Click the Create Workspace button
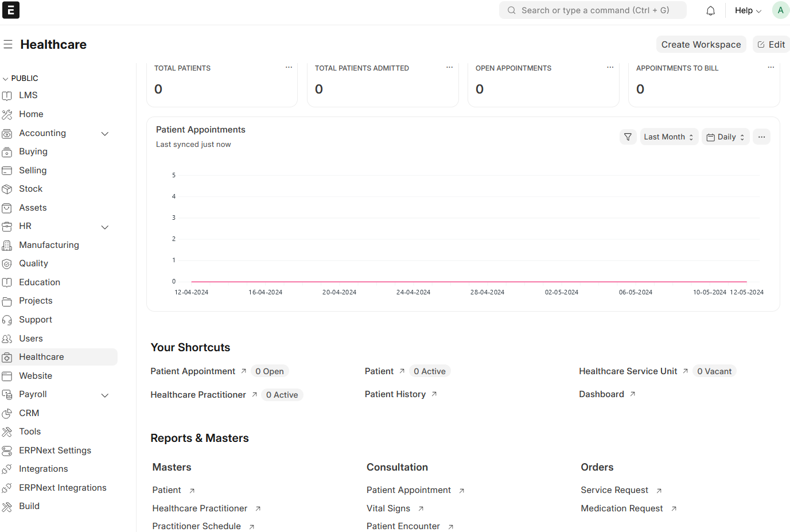This screenshot has height=532, width=790. [701, 44]
